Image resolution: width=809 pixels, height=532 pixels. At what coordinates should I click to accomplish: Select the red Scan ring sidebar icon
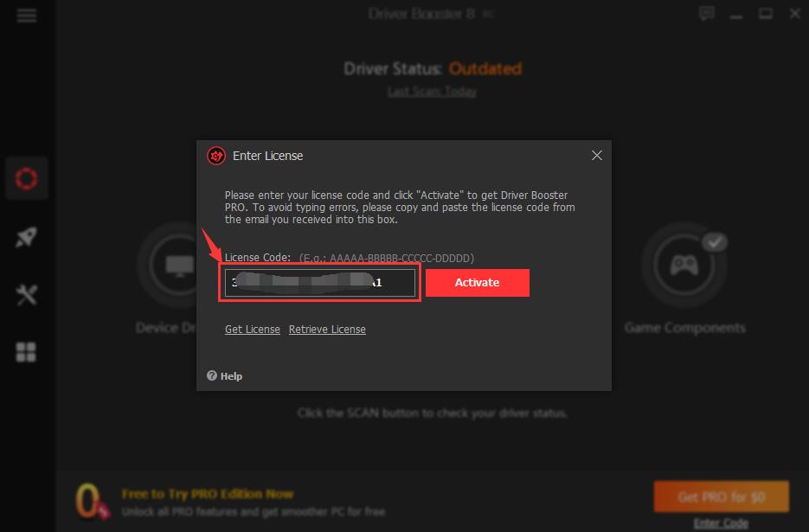[26, 178]
